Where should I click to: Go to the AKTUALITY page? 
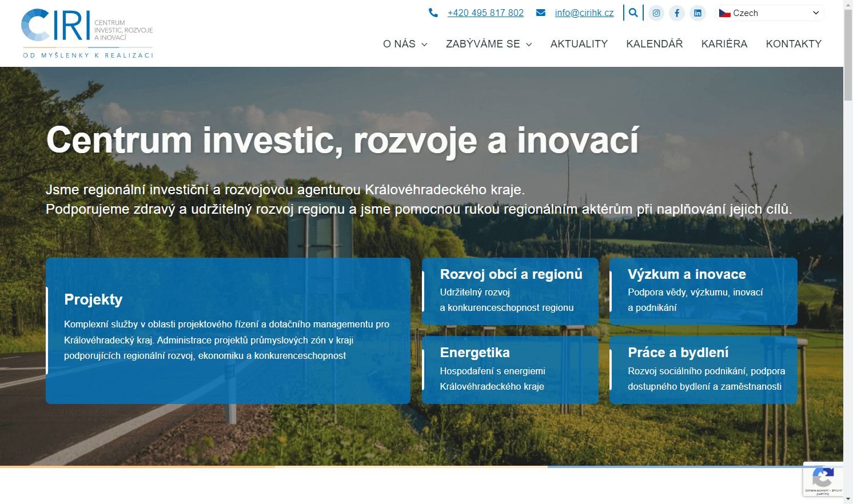point(579,44)
